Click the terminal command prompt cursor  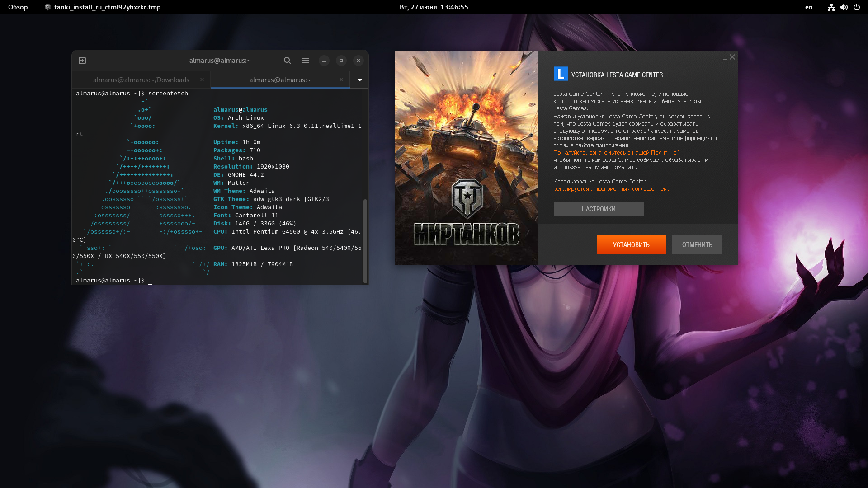150,281
